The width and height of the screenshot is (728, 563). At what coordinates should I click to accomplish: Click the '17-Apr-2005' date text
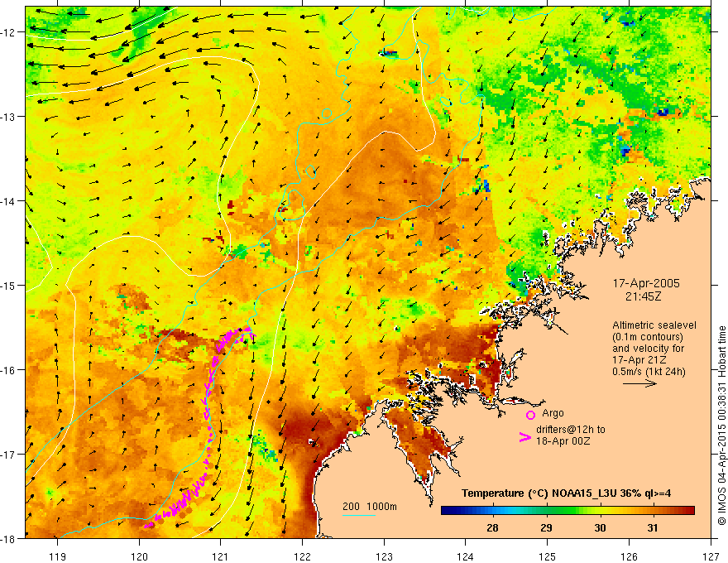[646, 283]
